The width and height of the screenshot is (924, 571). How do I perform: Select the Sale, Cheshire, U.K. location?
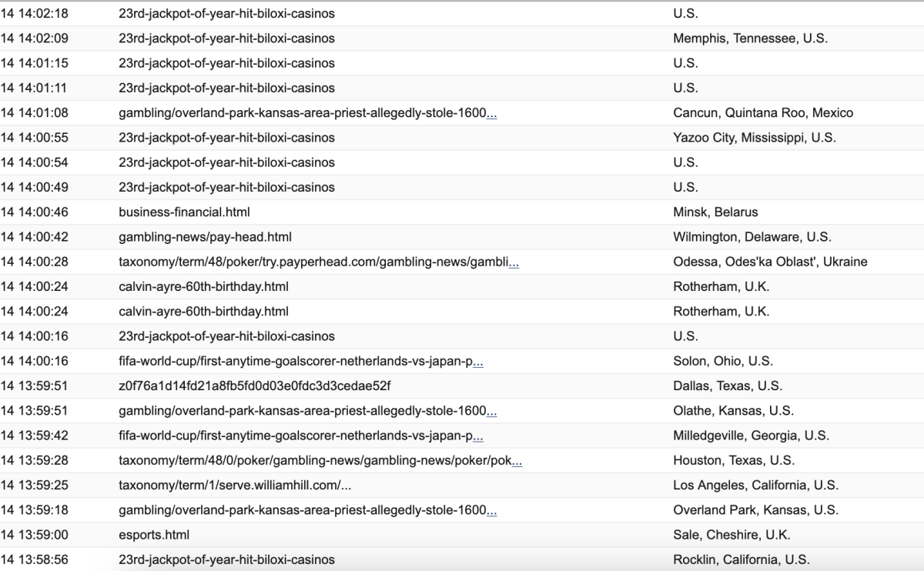pos(731,535)
